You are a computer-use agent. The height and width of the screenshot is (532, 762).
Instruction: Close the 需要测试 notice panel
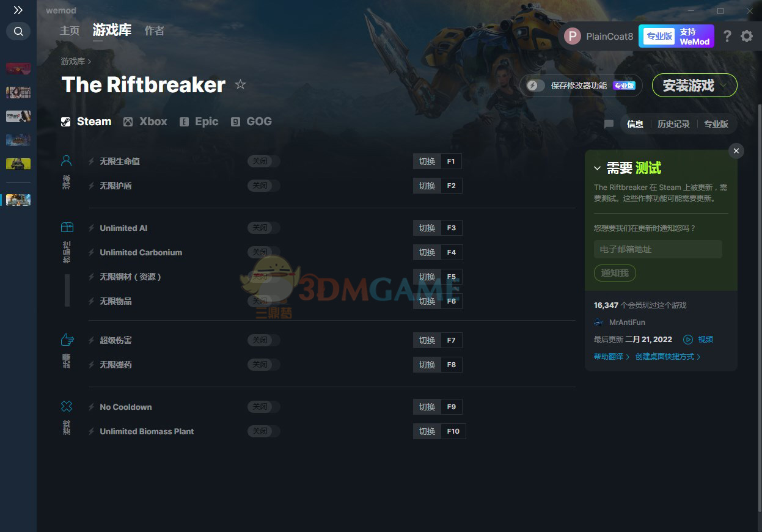[x=736, y=151]
